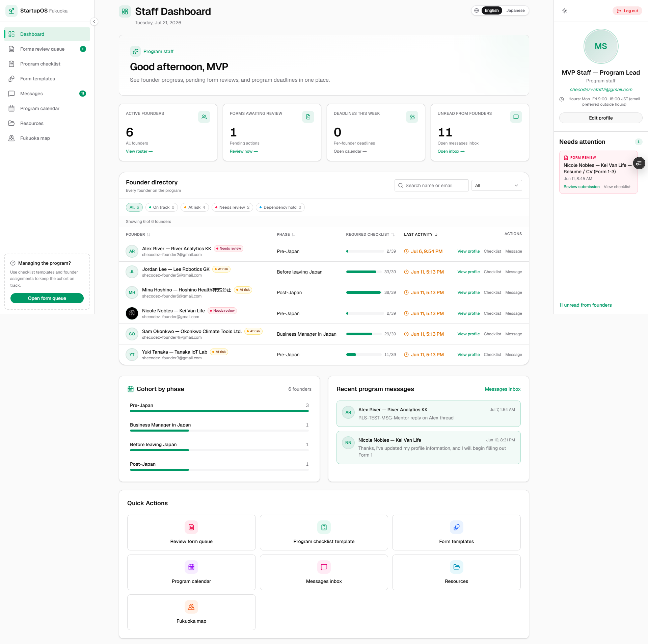Select the Dependency hold filter chip
The image size is (648, 644).
280,207
